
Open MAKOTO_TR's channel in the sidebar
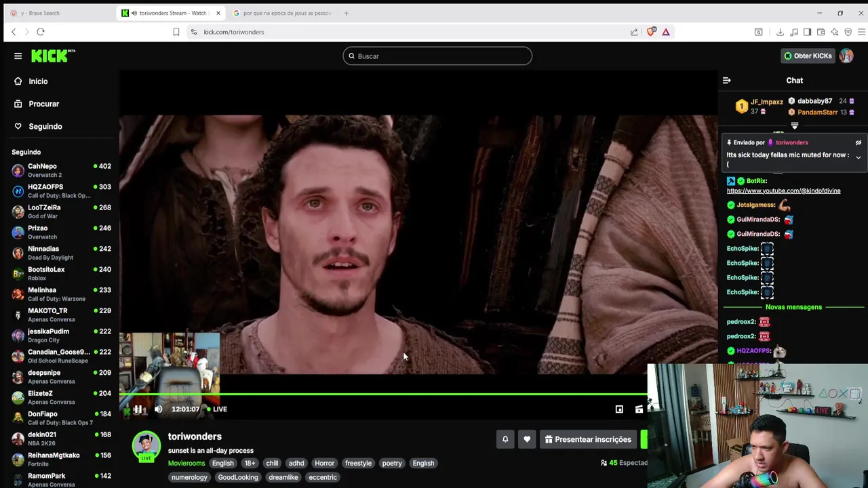point(61,315)
